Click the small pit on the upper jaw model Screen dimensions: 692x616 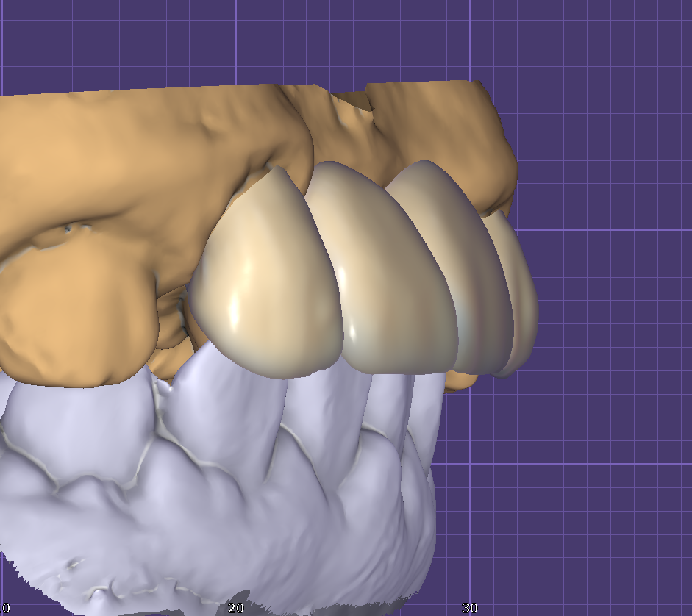[68, 229]
